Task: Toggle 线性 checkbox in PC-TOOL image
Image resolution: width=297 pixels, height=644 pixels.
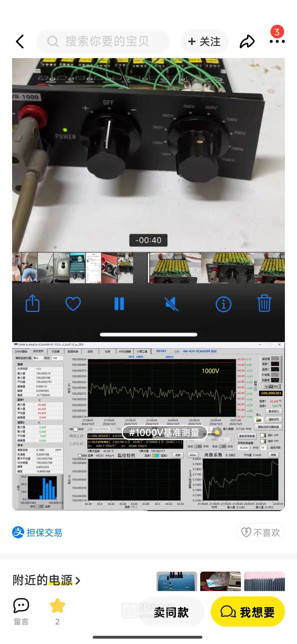Action: [80, 455]
